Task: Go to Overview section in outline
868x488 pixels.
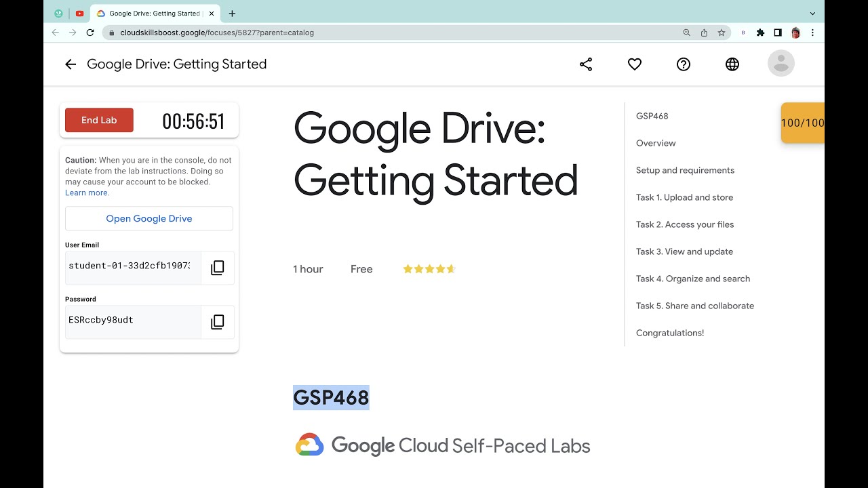Action: (x=656, y=143)
